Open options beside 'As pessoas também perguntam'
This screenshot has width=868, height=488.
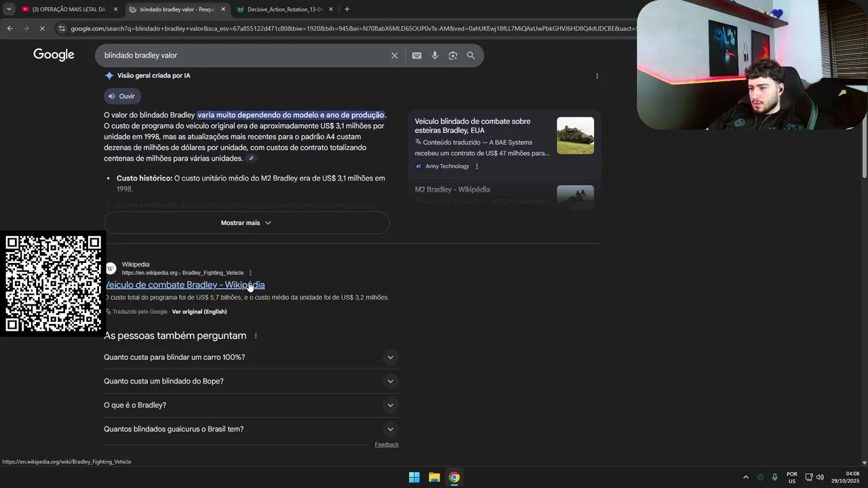click(256, 336)
